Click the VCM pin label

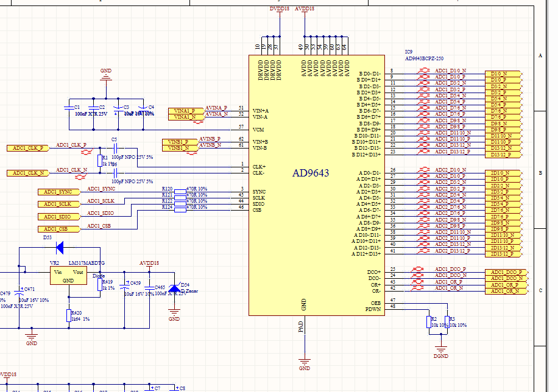[x=258, y=130]
